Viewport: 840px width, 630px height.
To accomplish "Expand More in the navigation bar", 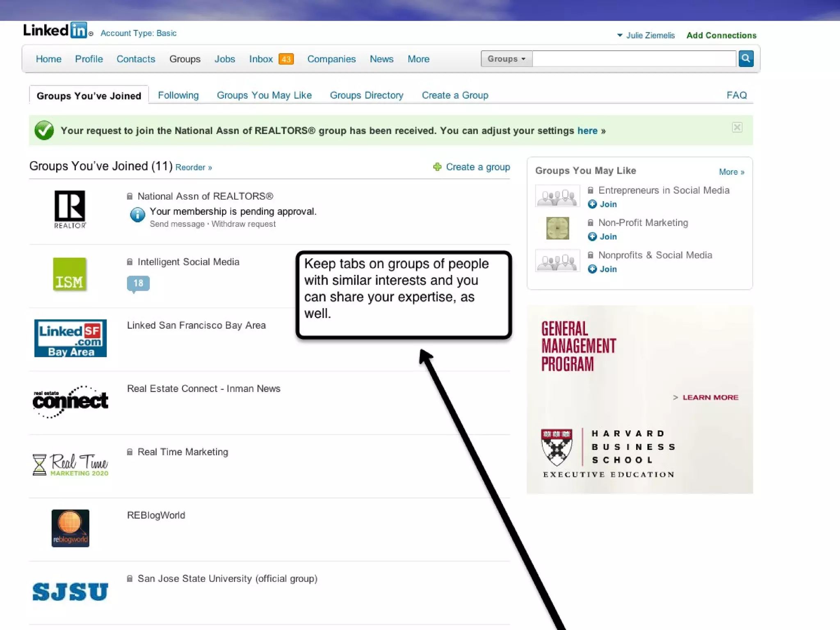I will (x=418, y=59).
